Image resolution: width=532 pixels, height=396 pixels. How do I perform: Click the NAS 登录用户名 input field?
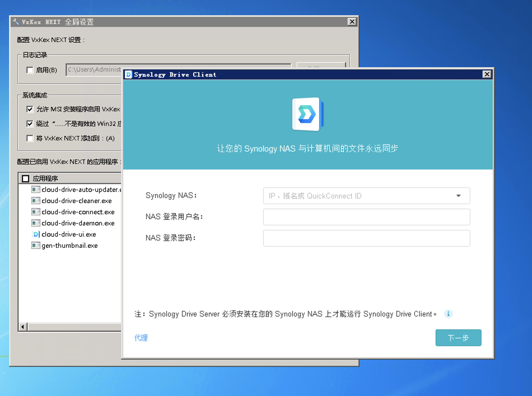(366, 217)
